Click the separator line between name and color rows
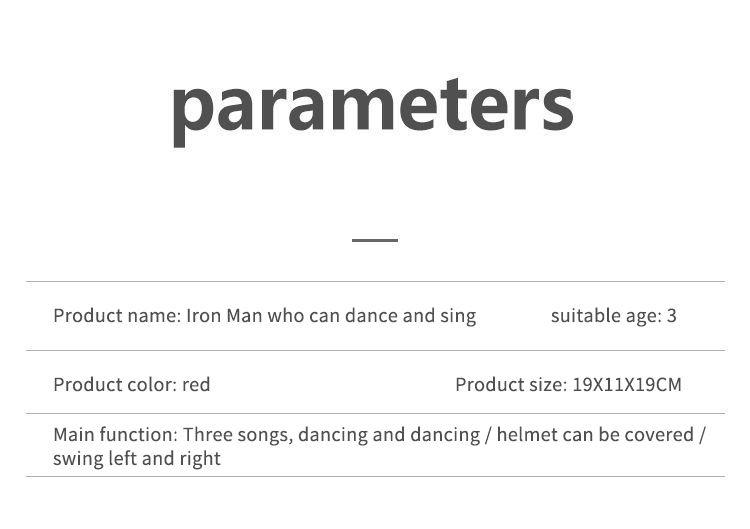The height and width of the screenshot is (529, 750). point(375,350)
